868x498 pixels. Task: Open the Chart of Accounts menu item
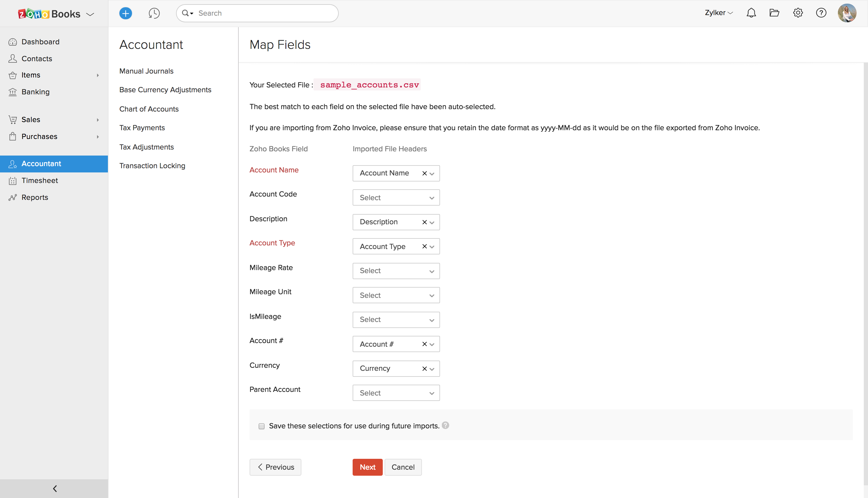pyautogui.click(x=149, y=109)
